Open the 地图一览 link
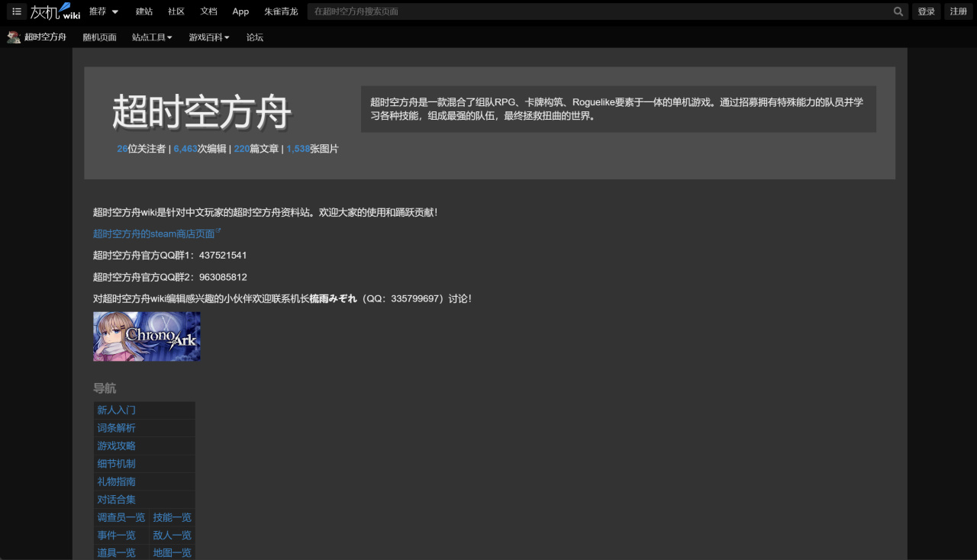 point(173,553)
